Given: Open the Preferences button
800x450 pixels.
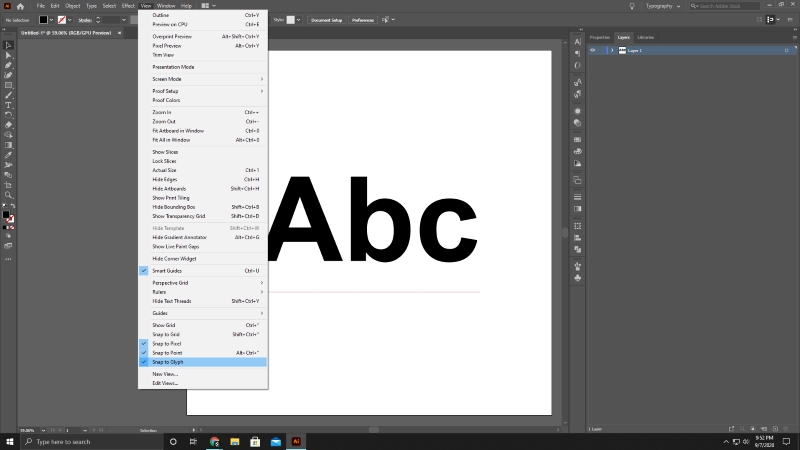Looking at the screenshot, I should [362, 20].
